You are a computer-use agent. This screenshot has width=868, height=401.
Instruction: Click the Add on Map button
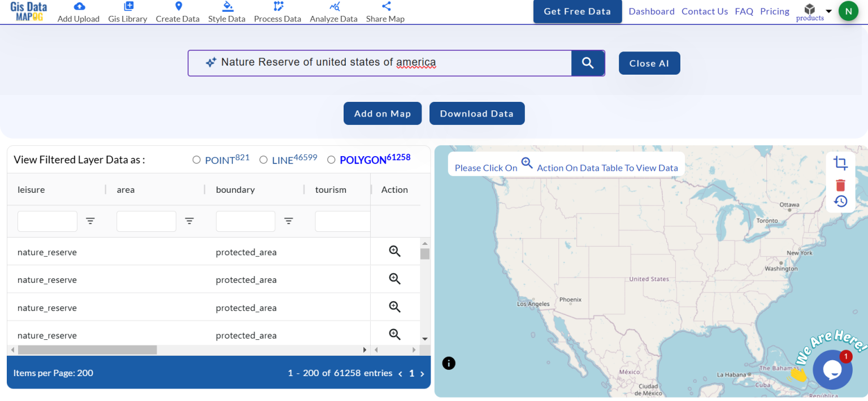[x=382, y=114]
